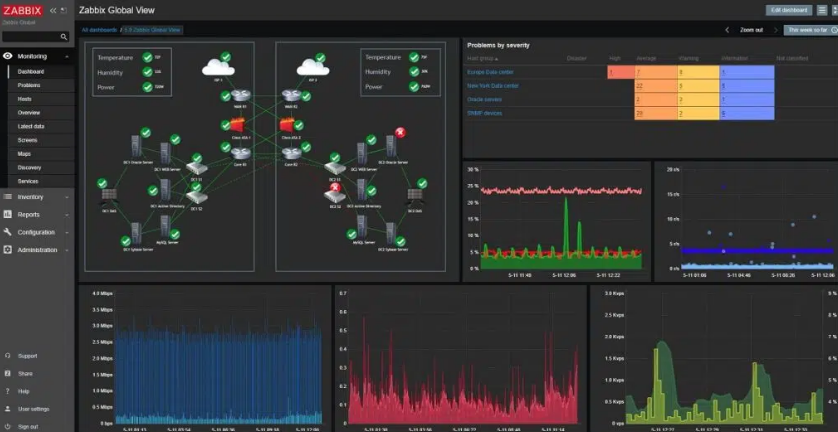Open the This week so far selector
The width and height of the screenshot is (838, 432).
pyautogui.click(x=810, y=30)
